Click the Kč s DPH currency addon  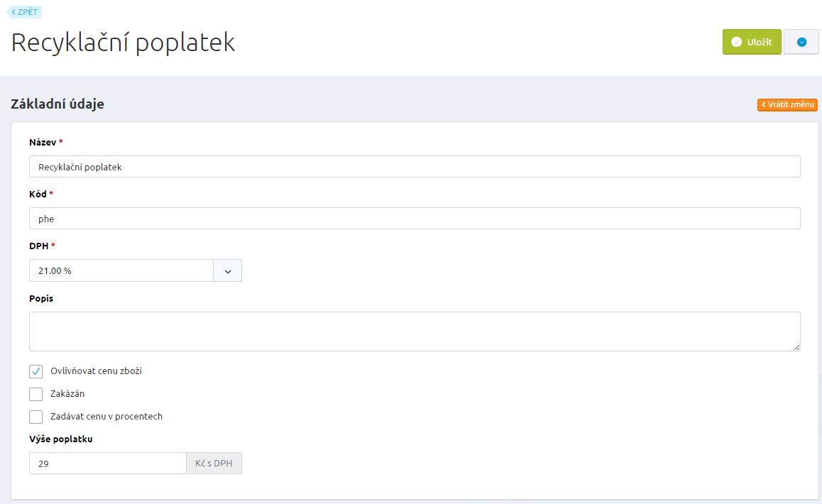(214, 464)
